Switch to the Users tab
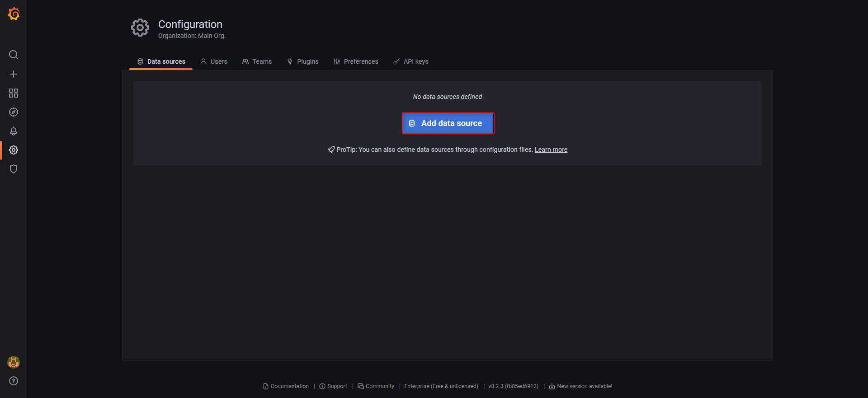 [x=214, y=61]
